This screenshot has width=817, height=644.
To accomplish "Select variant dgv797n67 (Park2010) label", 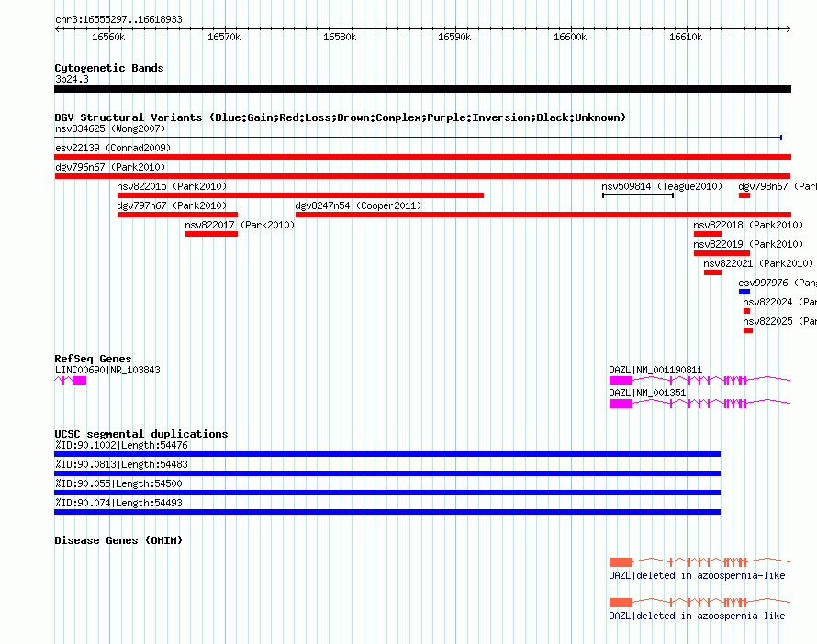I will coord(172,205).
